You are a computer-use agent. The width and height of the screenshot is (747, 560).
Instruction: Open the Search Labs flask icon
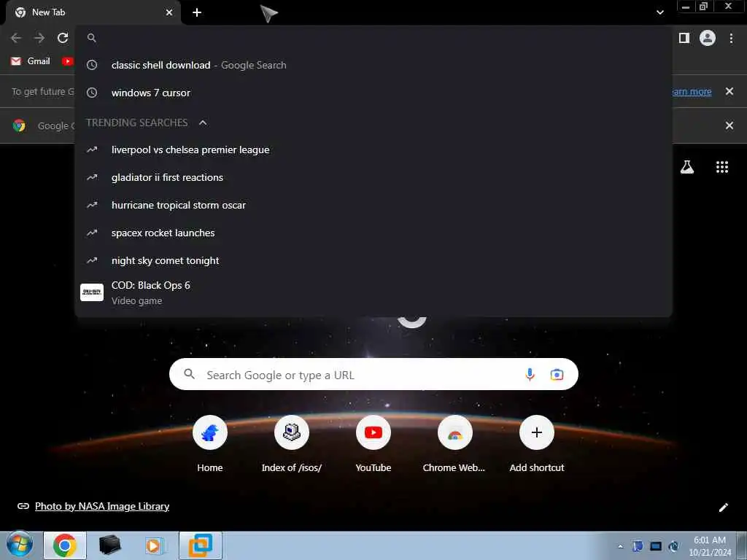(686, 167)
